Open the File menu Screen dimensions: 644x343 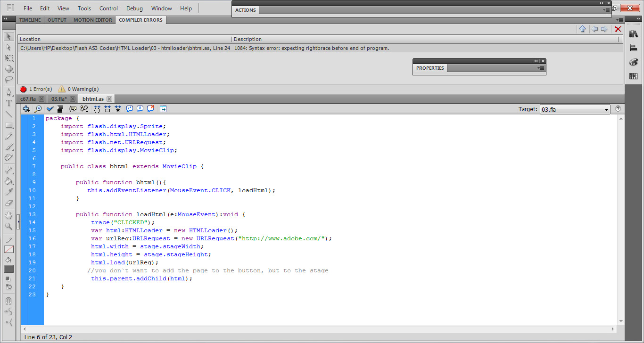pos(28,8)
